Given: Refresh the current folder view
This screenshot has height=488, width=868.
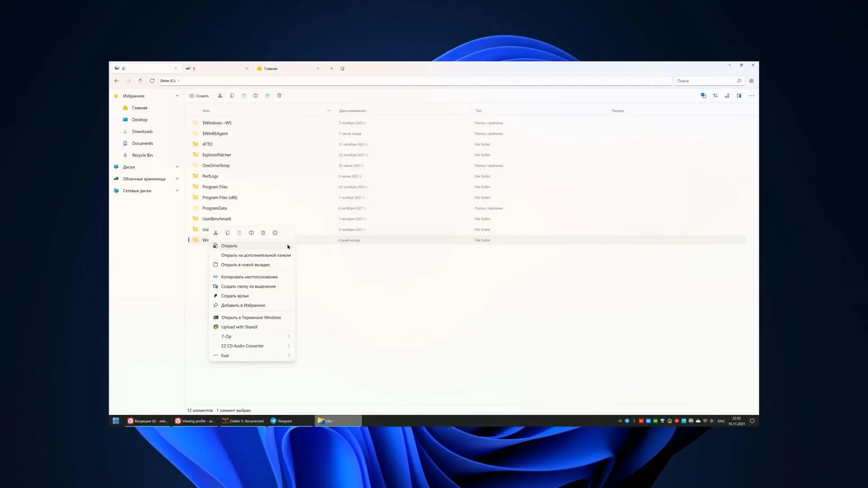Looking at the screenshot, I should pyautogui.click(x=152, y=81).
